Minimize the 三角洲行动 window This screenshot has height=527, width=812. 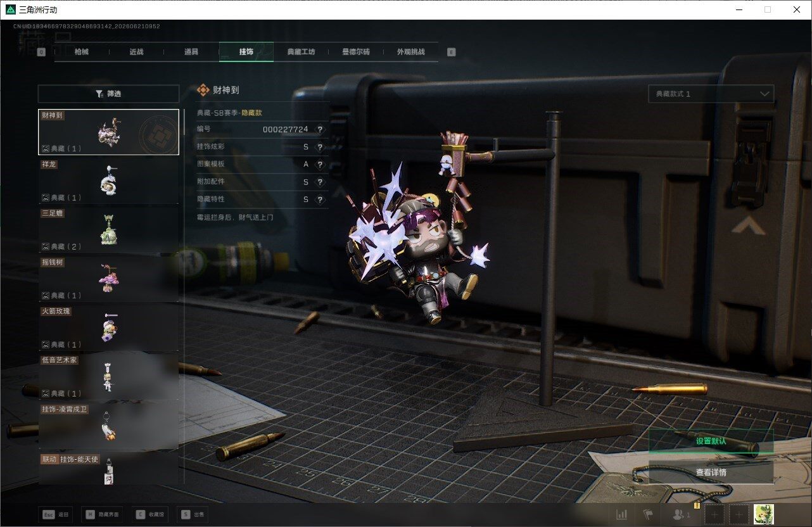(x=739, y=10)
